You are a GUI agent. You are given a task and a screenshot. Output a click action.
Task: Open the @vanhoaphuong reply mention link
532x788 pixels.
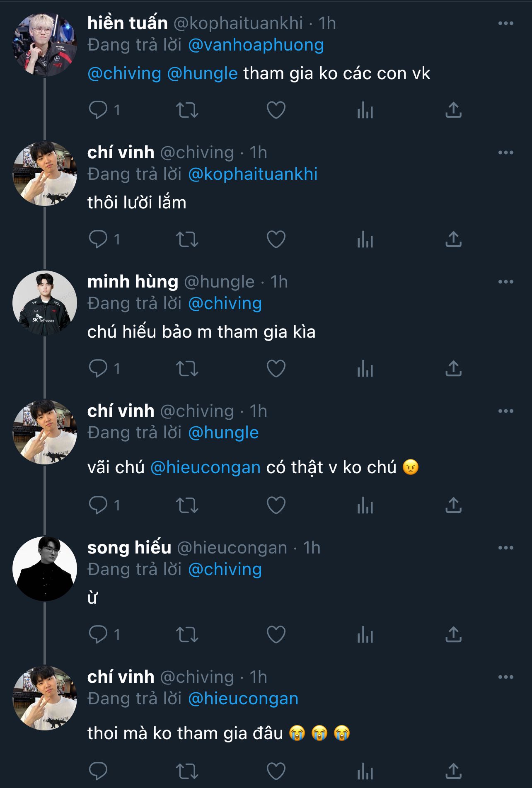tap(256, 45)
